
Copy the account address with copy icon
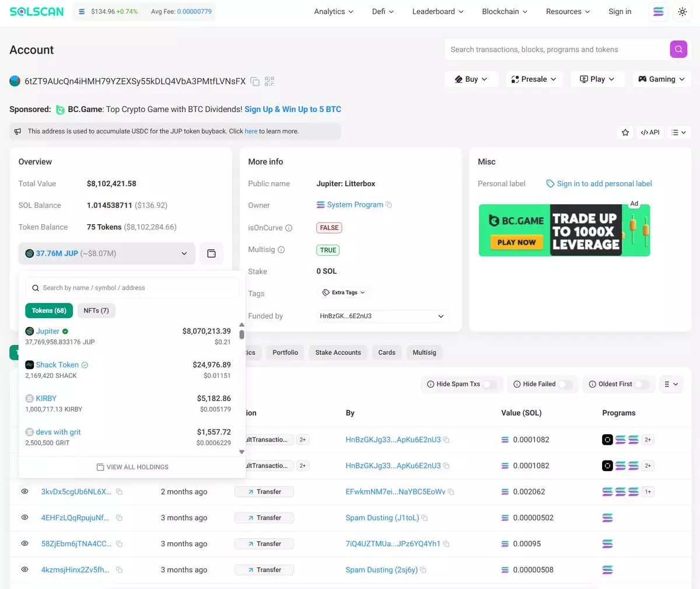point(255,82)
